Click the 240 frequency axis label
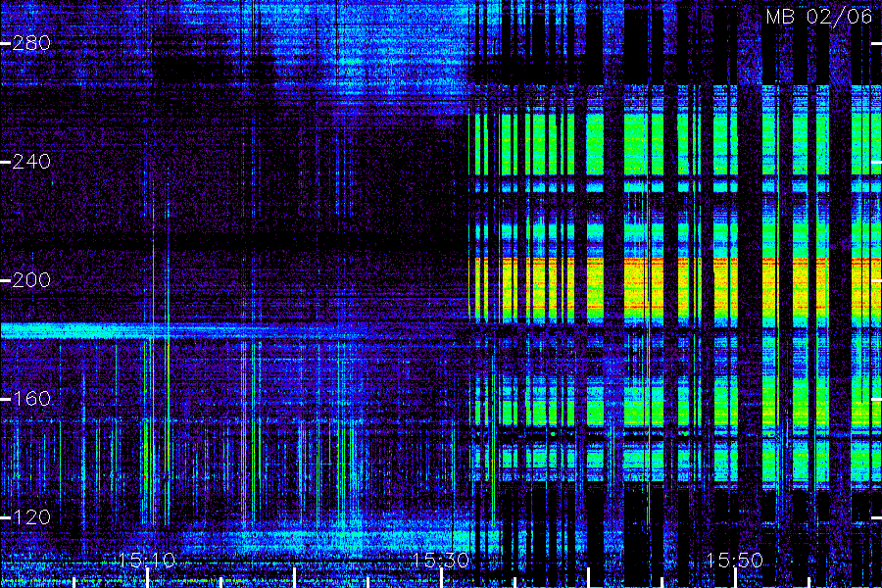This screenshot has width=882, height=588. 31,162
